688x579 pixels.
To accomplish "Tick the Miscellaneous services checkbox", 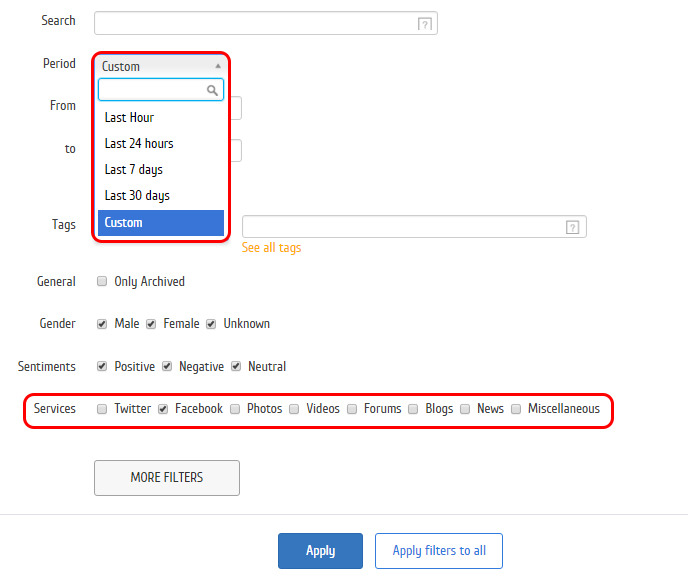I will tap(516, 409).
